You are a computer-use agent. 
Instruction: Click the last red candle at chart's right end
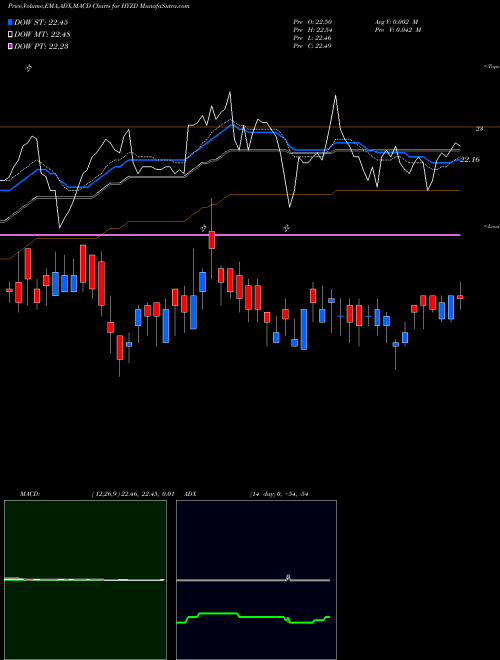pyautogui.click(x=460, y=297)
